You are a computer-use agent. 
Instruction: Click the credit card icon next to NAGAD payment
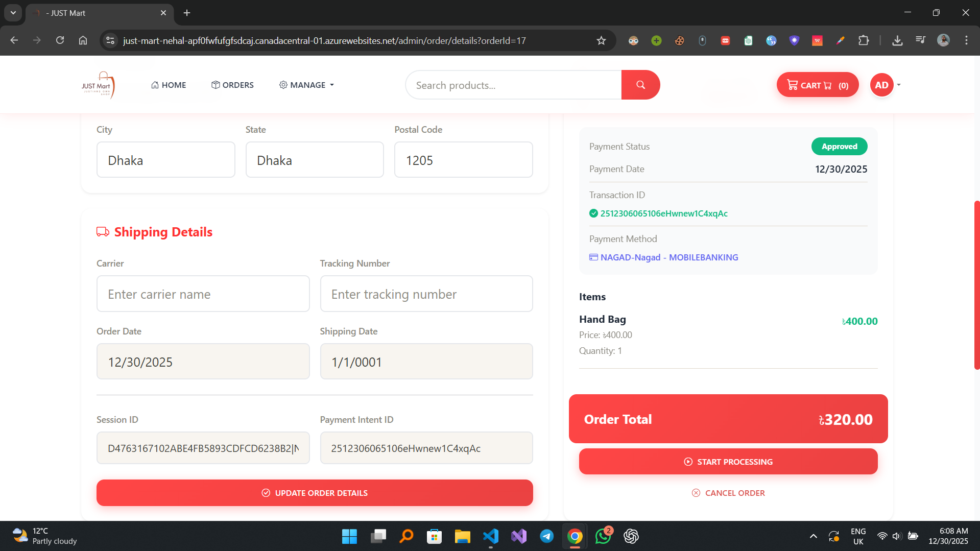point(593,257)
